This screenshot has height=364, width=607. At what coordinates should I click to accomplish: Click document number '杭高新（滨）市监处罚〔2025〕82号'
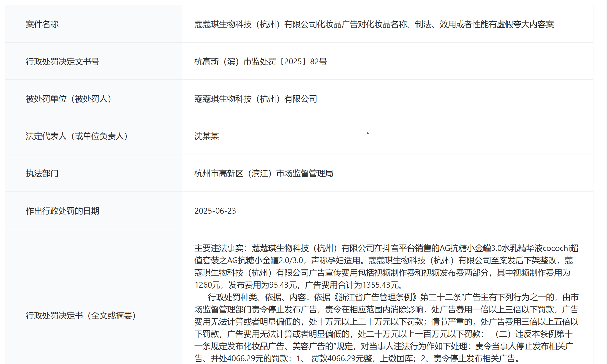coord(260,62)
